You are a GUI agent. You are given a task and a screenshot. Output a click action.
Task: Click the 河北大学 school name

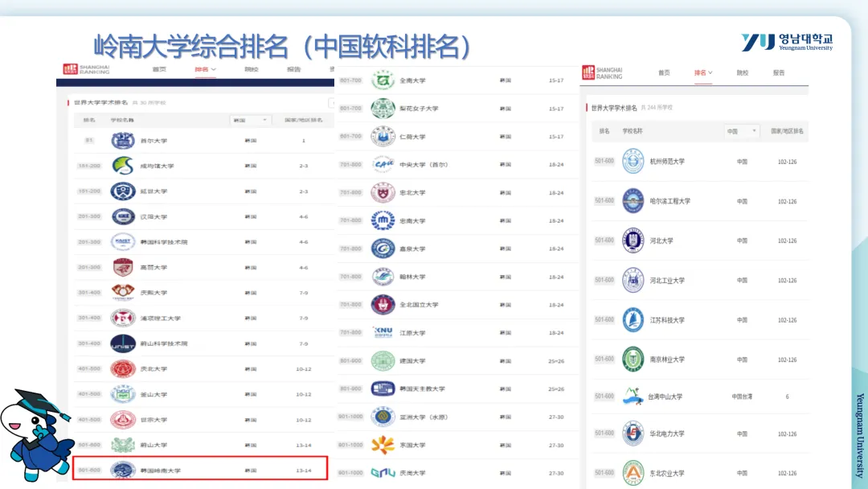click(661, 241)
